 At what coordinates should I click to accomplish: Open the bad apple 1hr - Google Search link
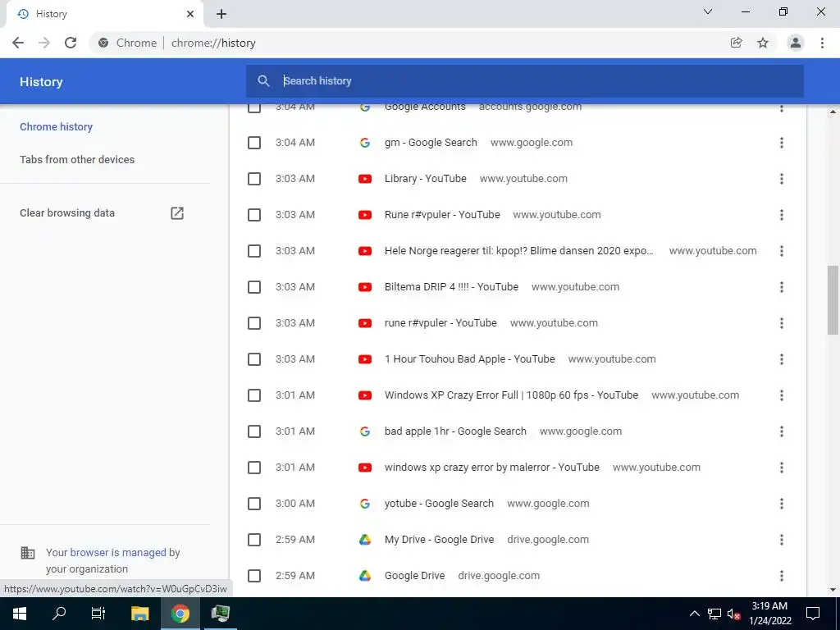point(455,431)
